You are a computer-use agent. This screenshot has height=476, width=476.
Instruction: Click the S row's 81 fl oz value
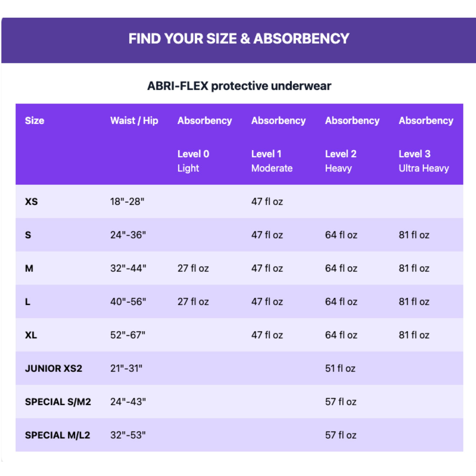414,235
